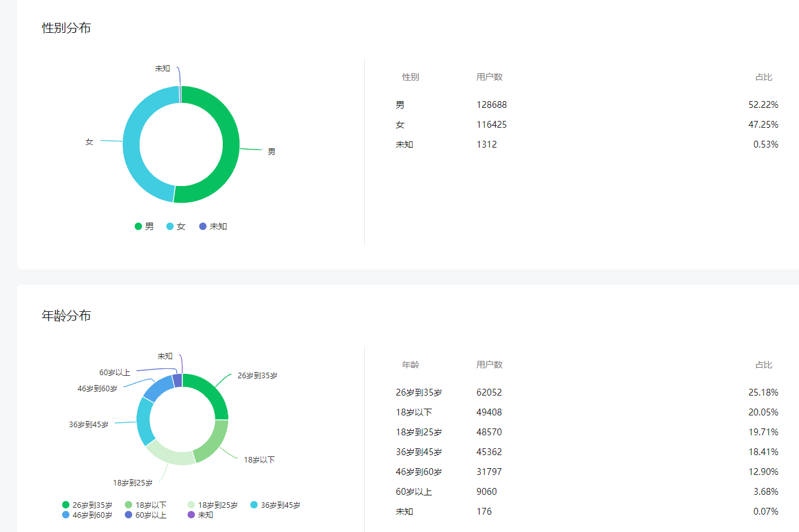Viewport: 799px width, 532px height.
Task: Toggle the 46岁到60岁 legend item
Action: click(87, 515)
